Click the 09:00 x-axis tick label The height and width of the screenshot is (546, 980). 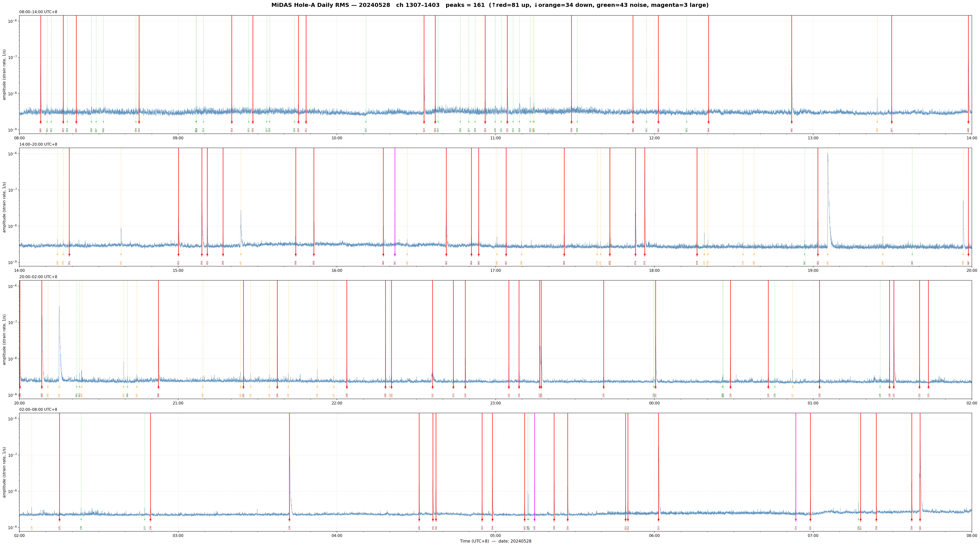pyautogui.click(x=178, y=138)
